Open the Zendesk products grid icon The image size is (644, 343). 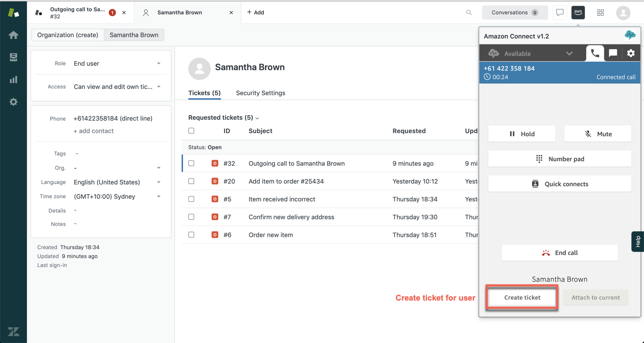[x=600, y=13]
